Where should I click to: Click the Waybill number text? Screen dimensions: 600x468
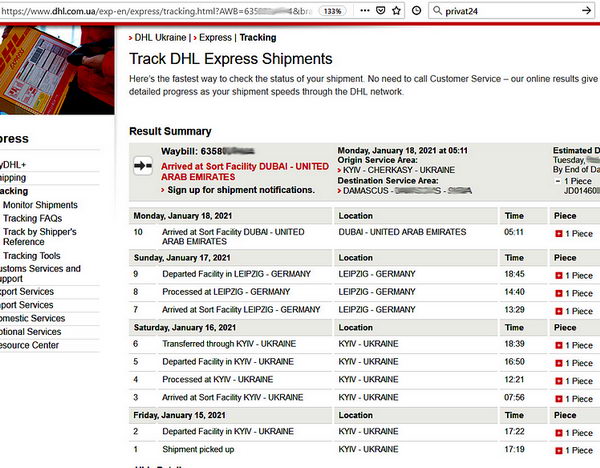click(x=208, y=151)
